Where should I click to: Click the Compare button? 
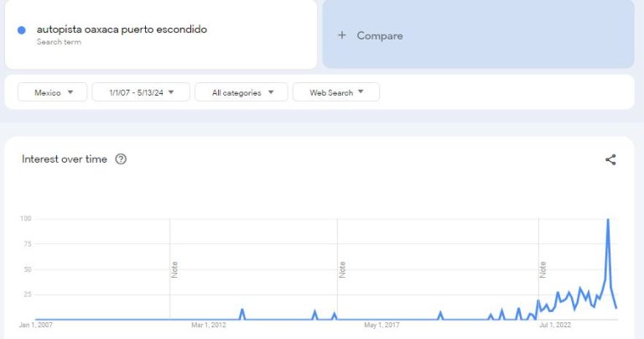pos(478,34)
